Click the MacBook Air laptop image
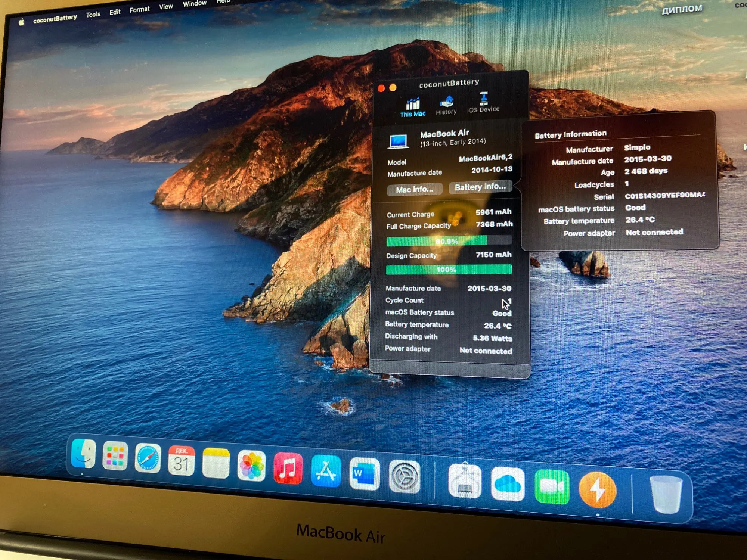Viewport: 747px width, 560px height. pos(398,142)
